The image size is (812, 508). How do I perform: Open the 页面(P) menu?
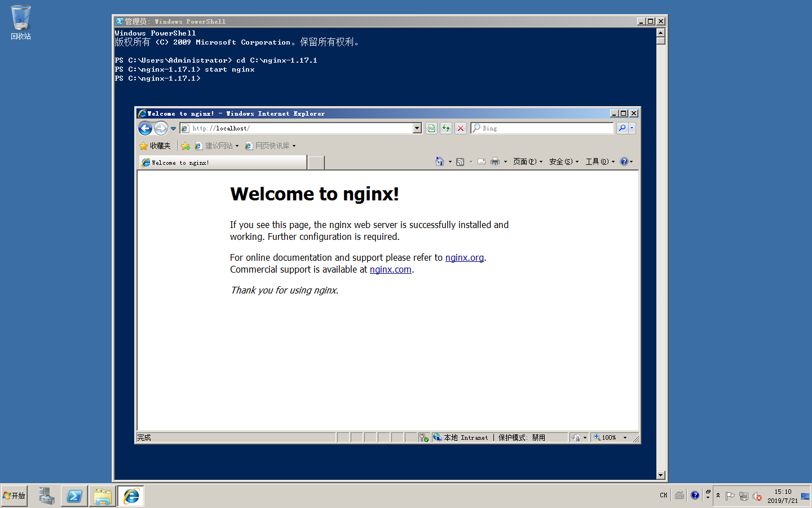[x=527, y=161]
